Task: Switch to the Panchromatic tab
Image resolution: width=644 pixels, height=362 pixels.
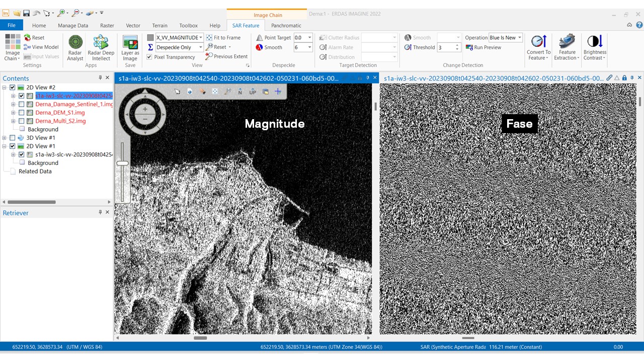Action: pyautogui.click(x=286, y=26)
